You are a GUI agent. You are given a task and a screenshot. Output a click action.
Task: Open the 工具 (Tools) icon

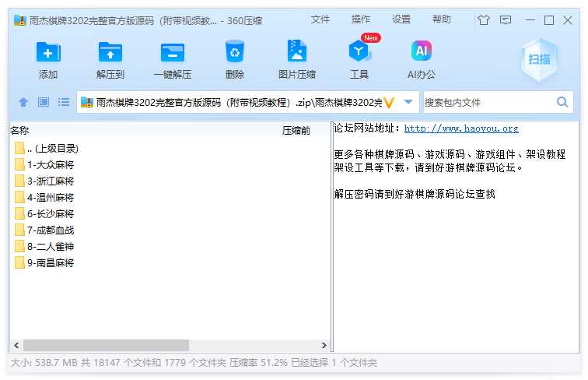pos(359,51)
